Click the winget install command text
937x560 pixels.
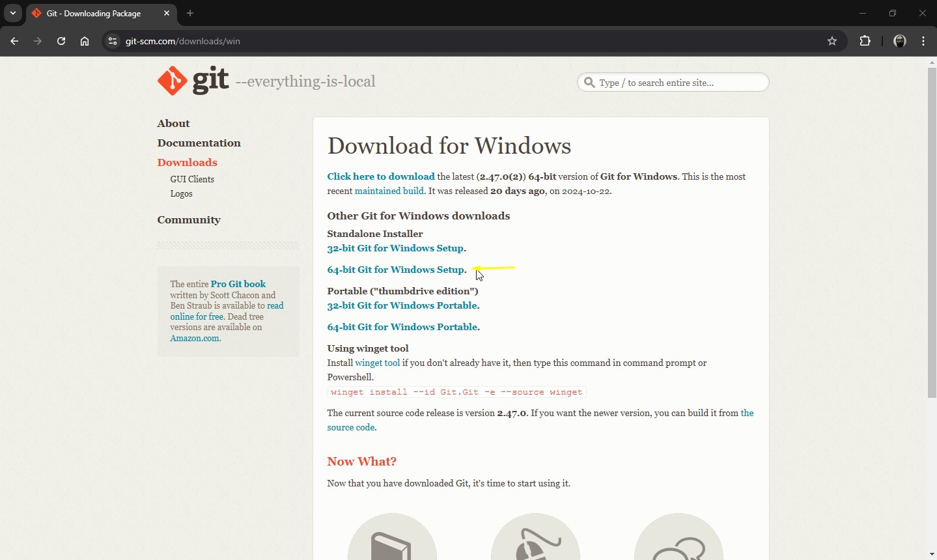[456, 392]
